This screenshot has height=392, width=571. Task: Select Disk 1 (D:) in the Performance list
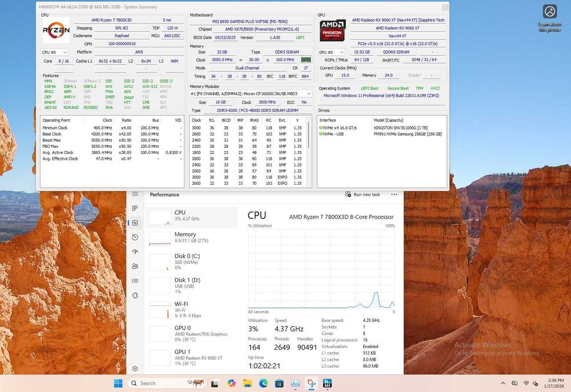click(191, 285)
